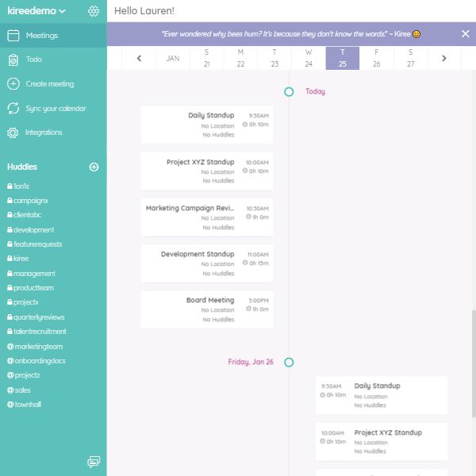Open the marketingteam huddle
Viewport: 476px width, 476px height.
pos(35,347)
